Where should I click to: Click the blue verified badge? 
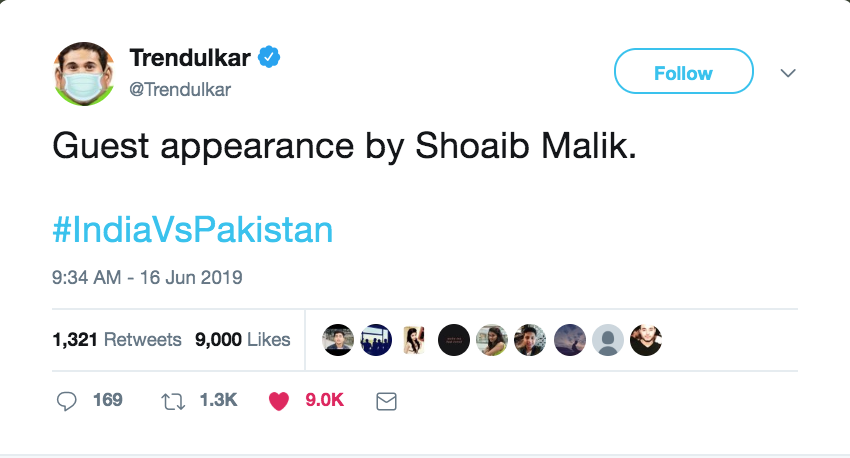[269, 57]
